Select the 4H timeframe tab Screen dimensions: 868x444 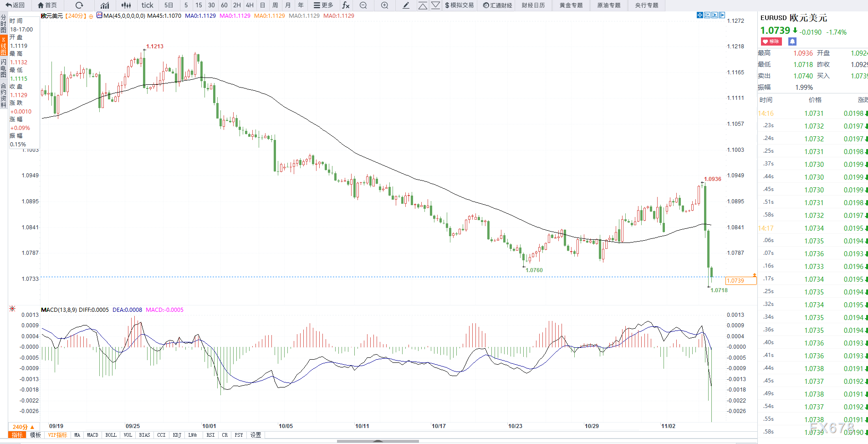click(x=250, y=5)
